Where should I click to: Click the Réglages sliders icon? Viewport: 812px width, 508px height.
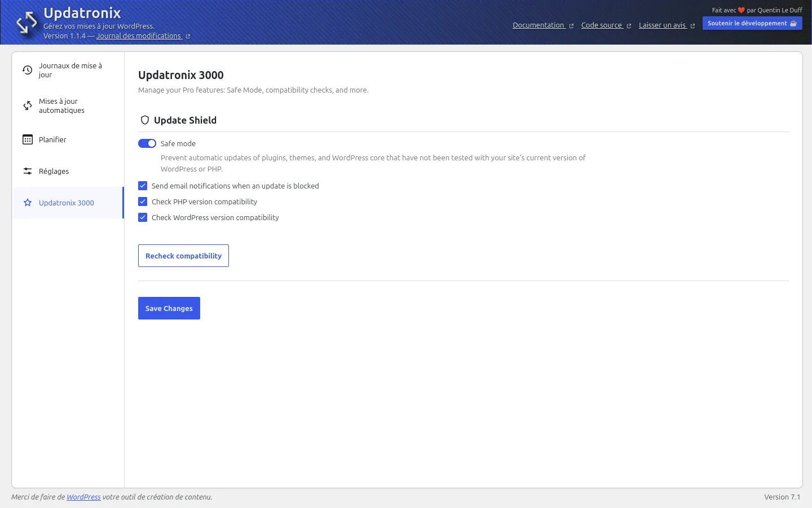pyautogui.click(x=28, y=171)
